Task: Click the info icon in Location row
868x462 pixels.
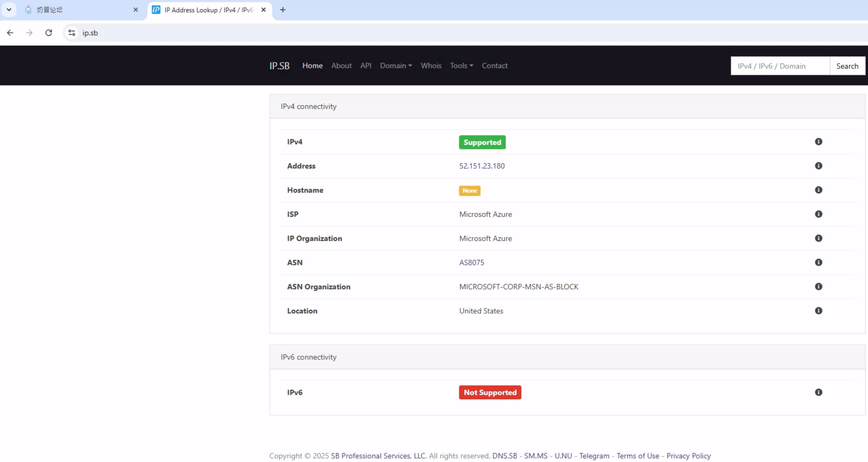Action: 818,311
